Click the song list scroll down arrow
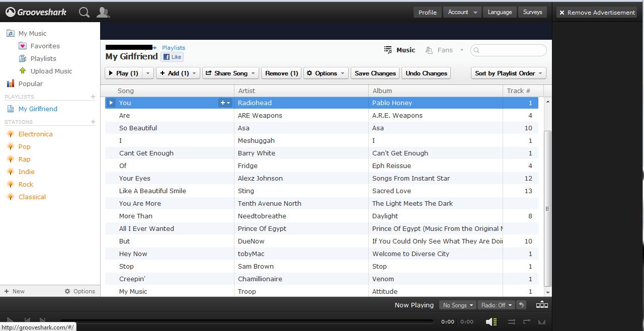644x331 pixels. point(548,292)
